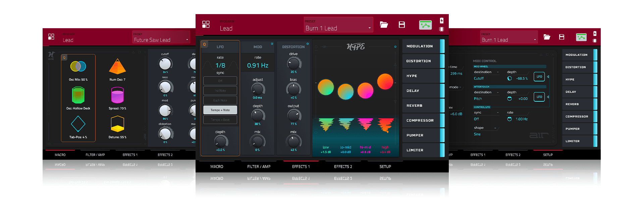Click the green Hollow Deck oscillator icon

[78, 95]
